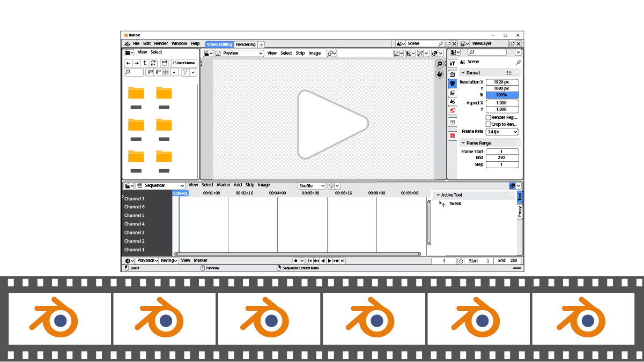Jump to end using last-frame button
Screen dimensions: 644x362
pos(344,261)
